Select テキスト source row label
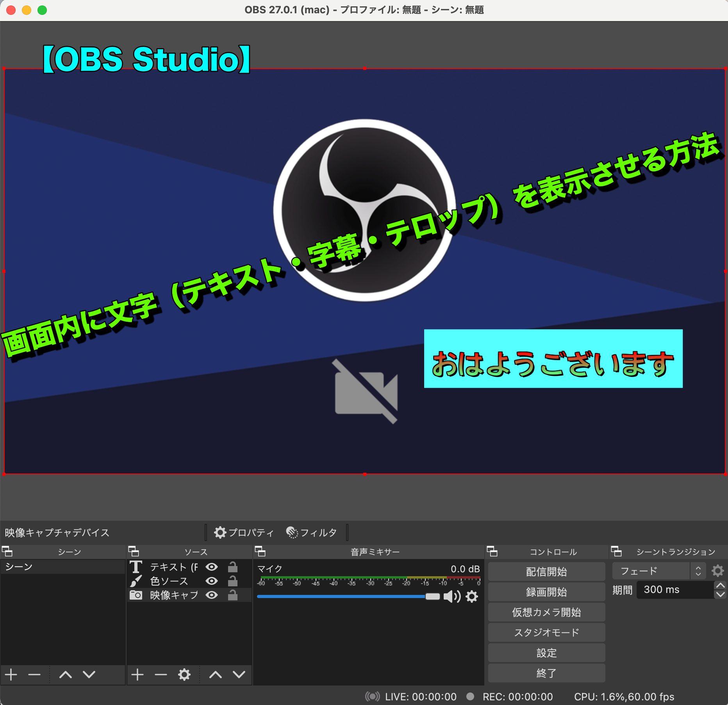The height and width of the screenshot is (705, 728). (x=174, y=567)
